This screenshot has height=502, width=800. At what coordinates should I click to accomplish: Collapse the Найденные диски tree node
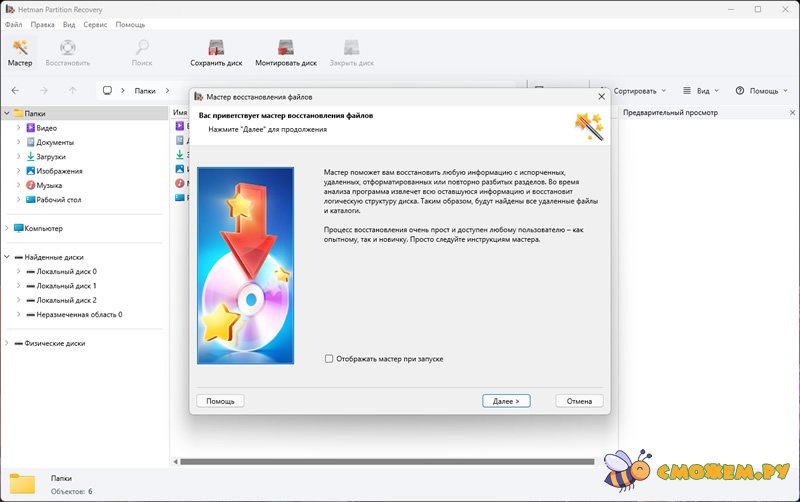[x=7, y=257]
